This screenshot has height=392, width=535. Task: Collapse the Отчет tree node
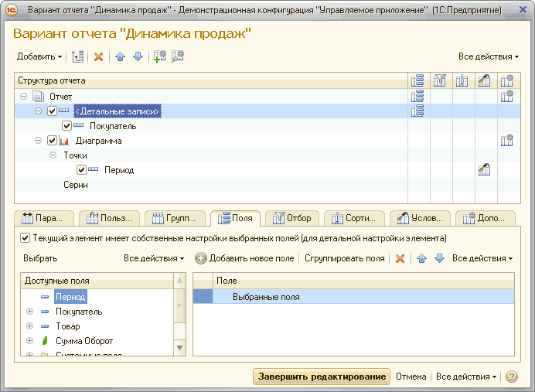24,97
